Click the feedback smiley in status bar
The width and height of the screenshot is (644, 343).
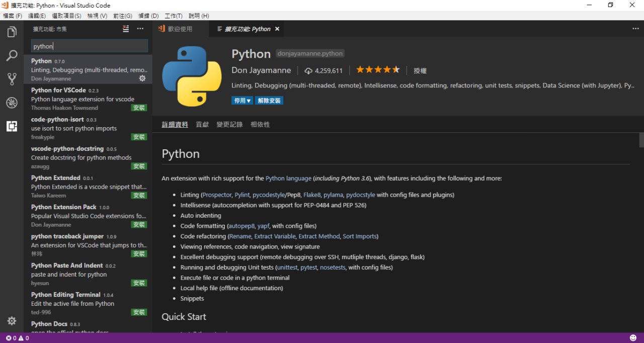[x=633, y=338]
